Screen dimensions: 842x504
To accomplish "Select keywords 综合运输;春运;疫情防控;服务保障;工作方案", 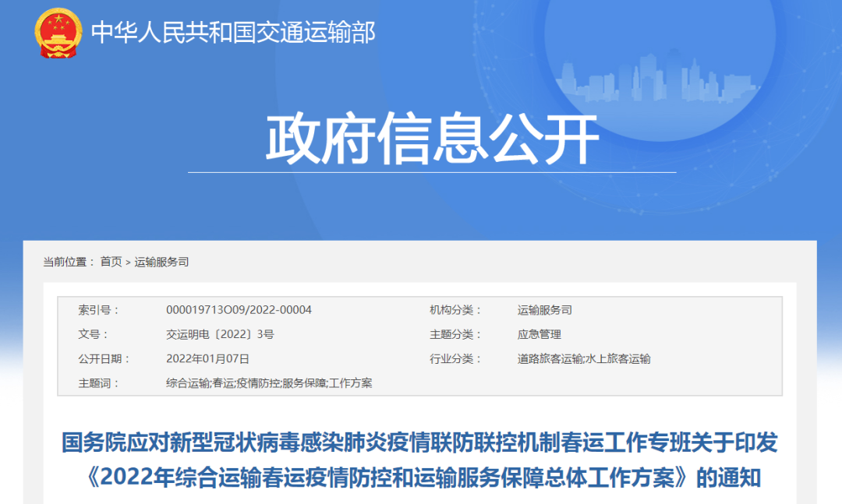I will 269,383.
